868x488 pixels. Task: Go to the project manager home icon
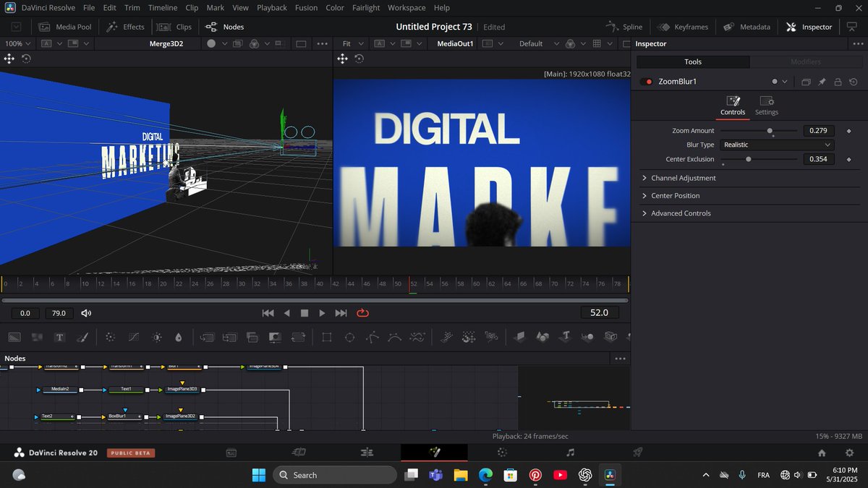822,453
